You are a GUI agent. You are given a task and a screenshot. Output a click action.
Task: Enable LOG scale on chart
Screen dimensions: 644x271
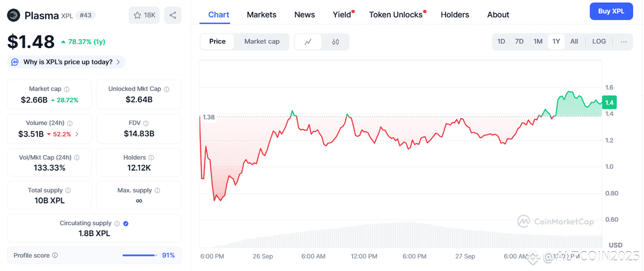[599, 42]
